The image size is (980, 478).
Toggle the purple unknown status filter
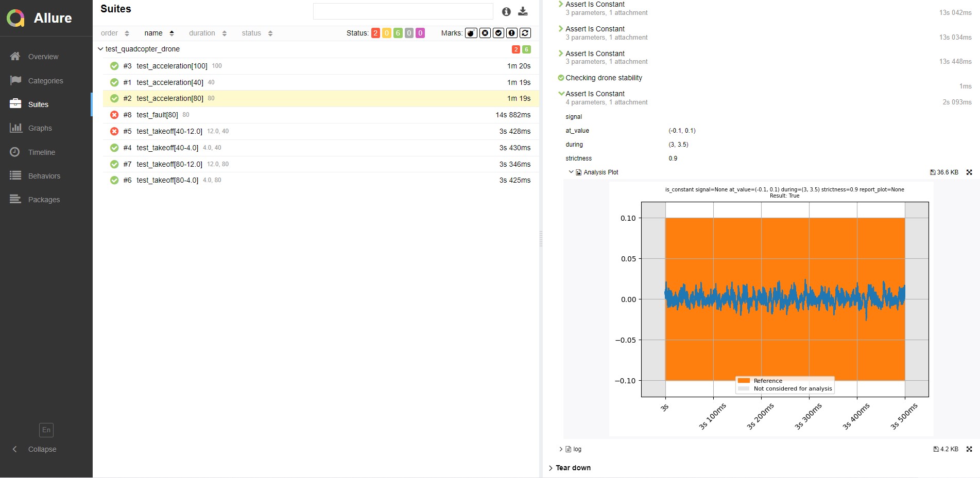[x=420, y=33]
